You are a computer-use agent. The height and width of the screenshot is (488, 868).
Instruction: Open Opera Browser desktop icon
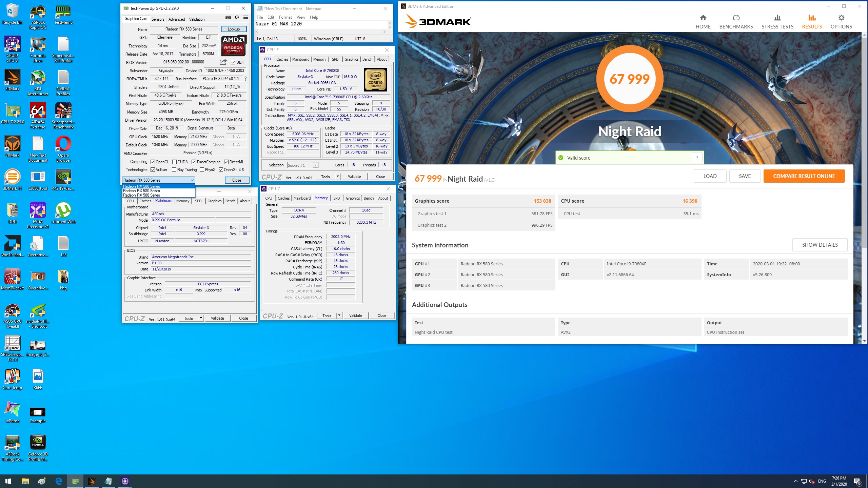click(63, 149)
